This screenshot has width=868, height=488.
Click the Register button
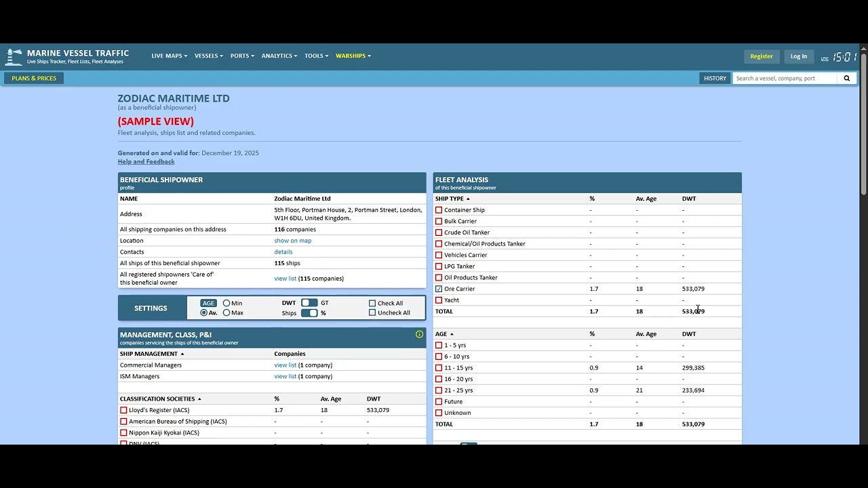coord(762,56)
